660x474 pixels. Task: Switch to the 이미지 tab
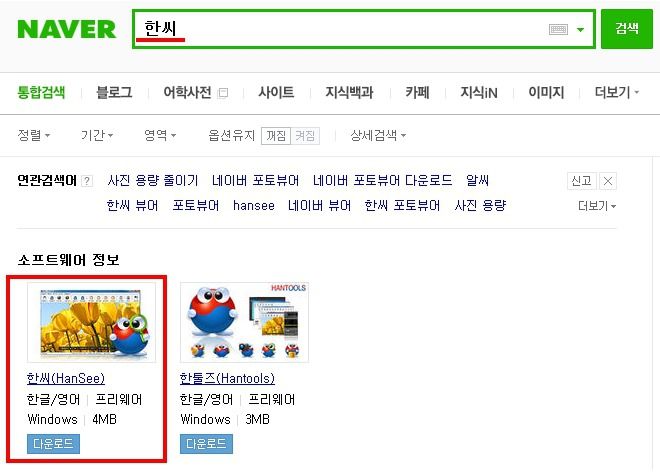point(546,92)
